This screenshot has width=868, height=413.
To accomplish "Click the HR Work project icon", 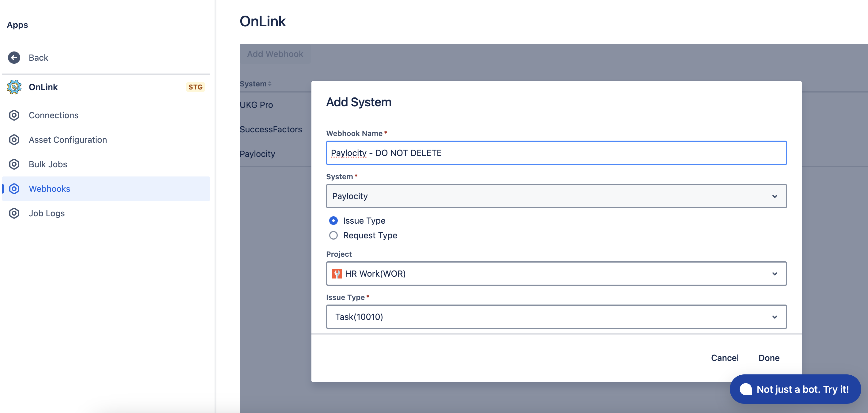I will coord(337,274).
